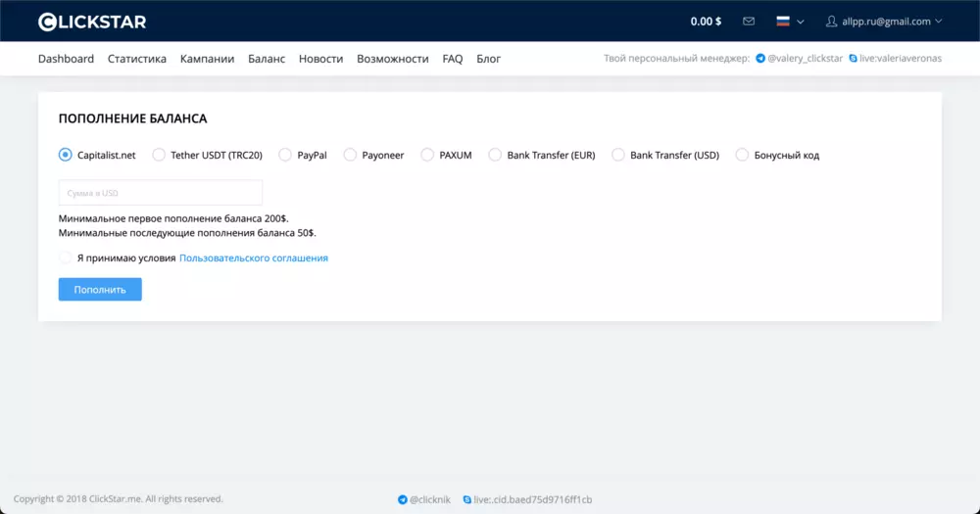Click Telegram icon next to @valery_clickstar
Image resolution: width=980 pixels, height=514 pixels.
[x=760, y=58]
